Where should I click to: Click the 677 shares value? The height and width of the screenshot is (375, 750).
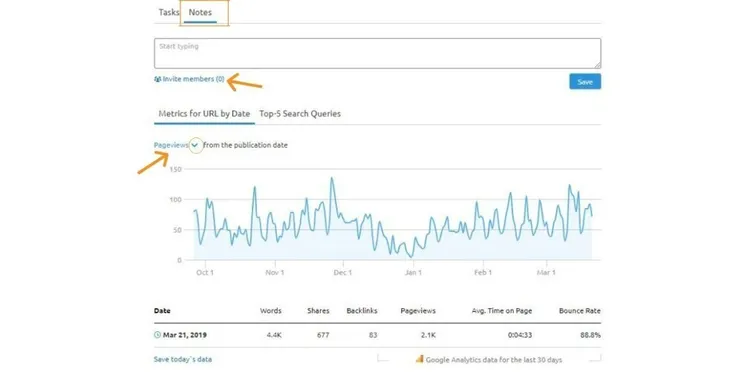(x=323, y=335)
